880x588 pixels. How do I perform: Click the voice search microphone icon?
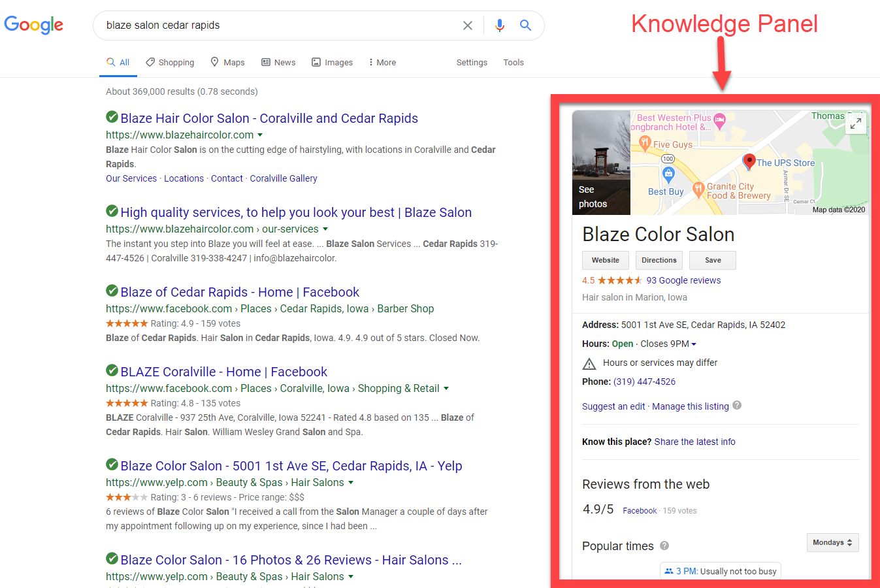click(499, 25)
